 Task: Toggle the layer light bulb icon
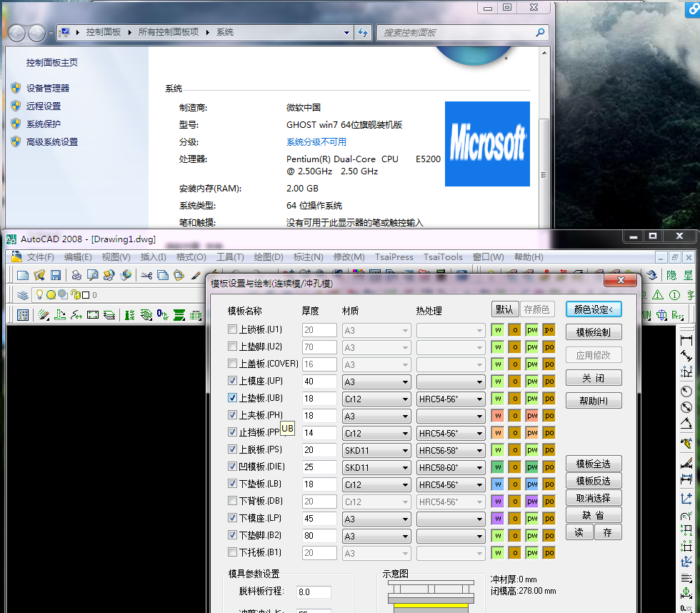[x=39, y=294]
